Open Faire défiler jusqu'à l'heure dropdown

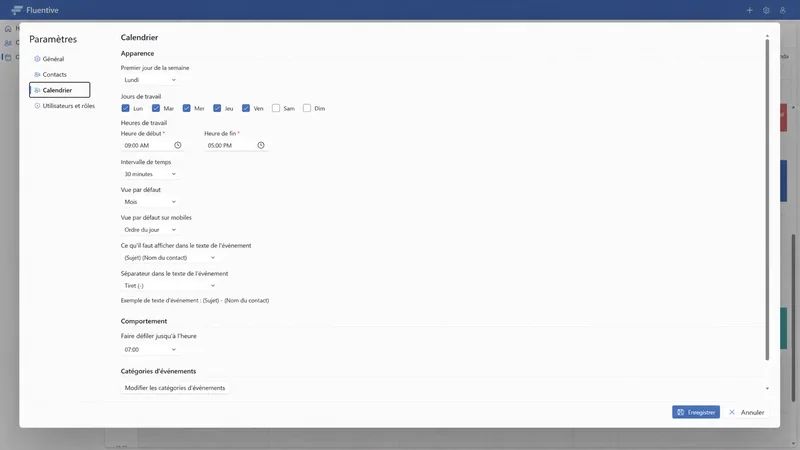pyautogui.click(x=150, y=349)
